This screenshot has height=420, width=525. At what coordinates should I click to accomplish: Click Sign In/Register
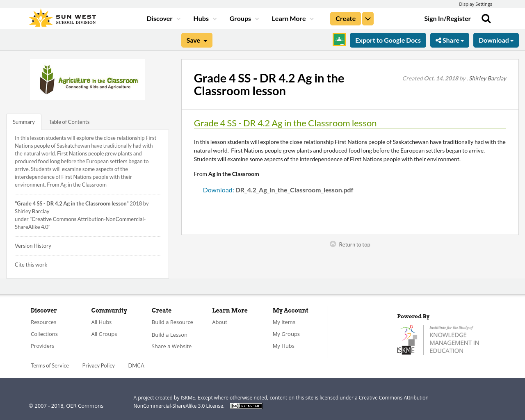(x=447, y=18)
